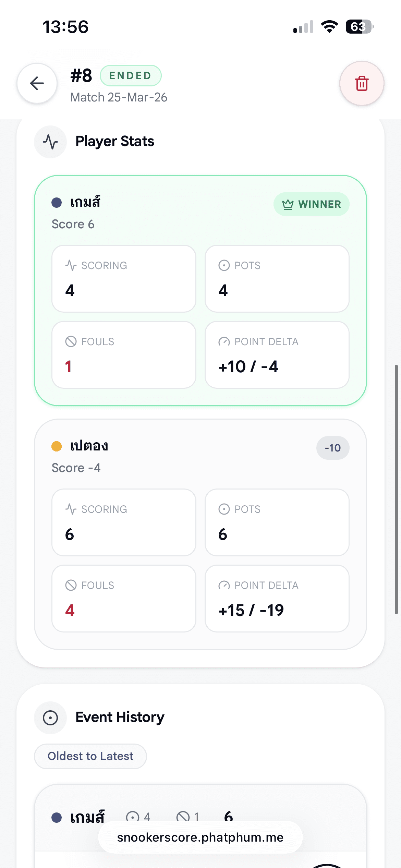Tap the -10 badge on เปตอง card
Viewport: 401px width, 868px height.
(x=332, y=448)
